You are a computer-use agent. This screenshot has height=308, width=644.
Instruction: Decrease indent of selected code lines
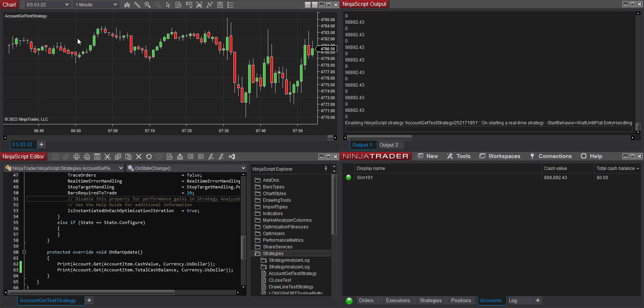190,157
